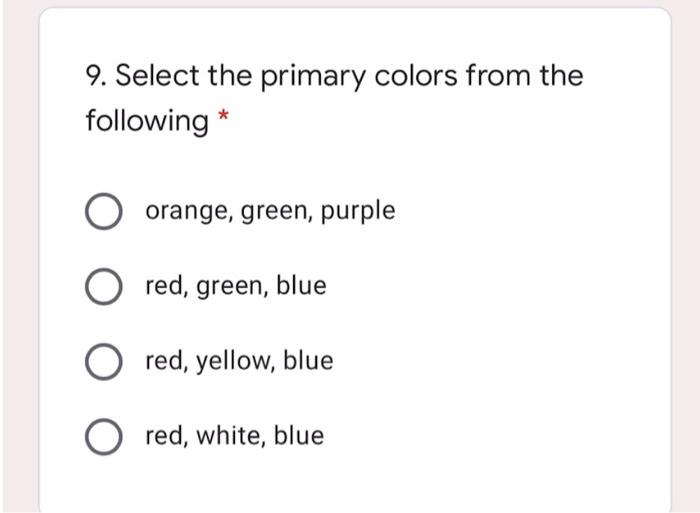Click the 'orange, green, purple' answer label
700x513 pixels.
(x=270, y=211)
